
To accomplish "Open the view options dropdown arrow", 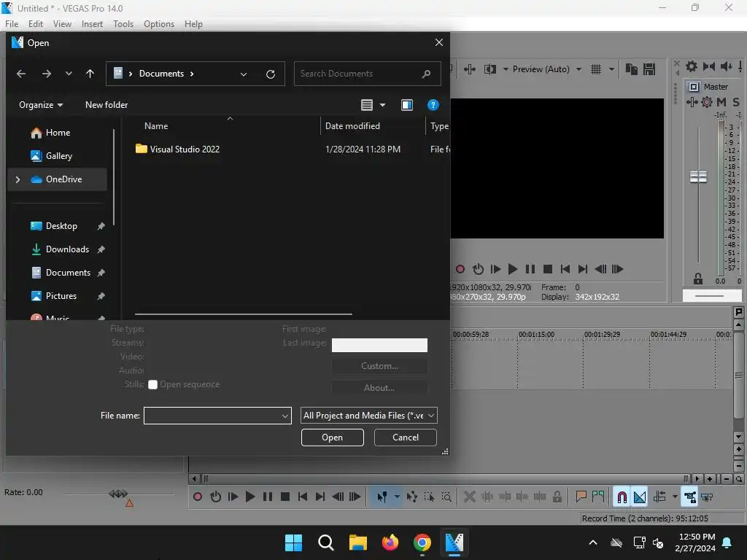I will click(382, 105).
